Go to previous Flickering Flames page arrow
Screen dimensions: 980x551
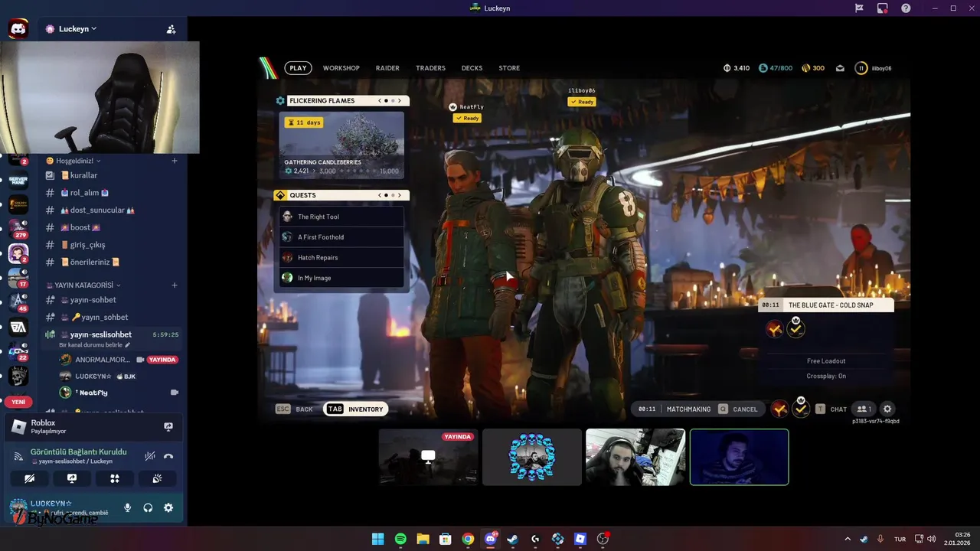[x=380, y=100]
